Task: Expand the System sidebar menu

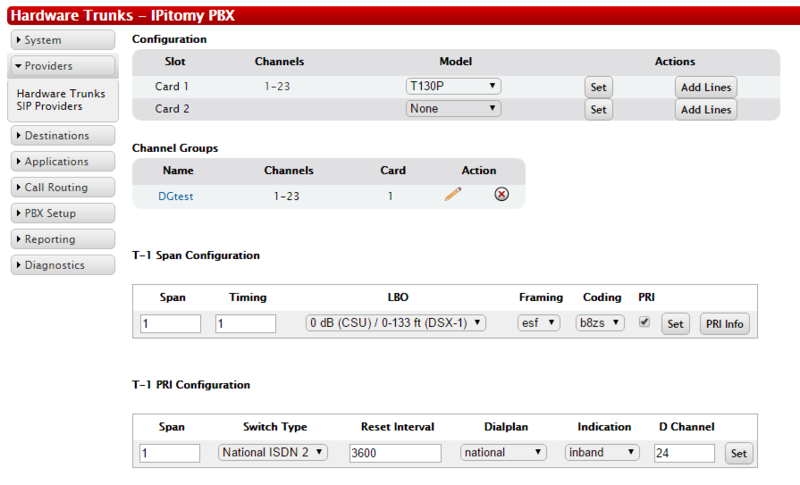Action: (x=62, y=40)
